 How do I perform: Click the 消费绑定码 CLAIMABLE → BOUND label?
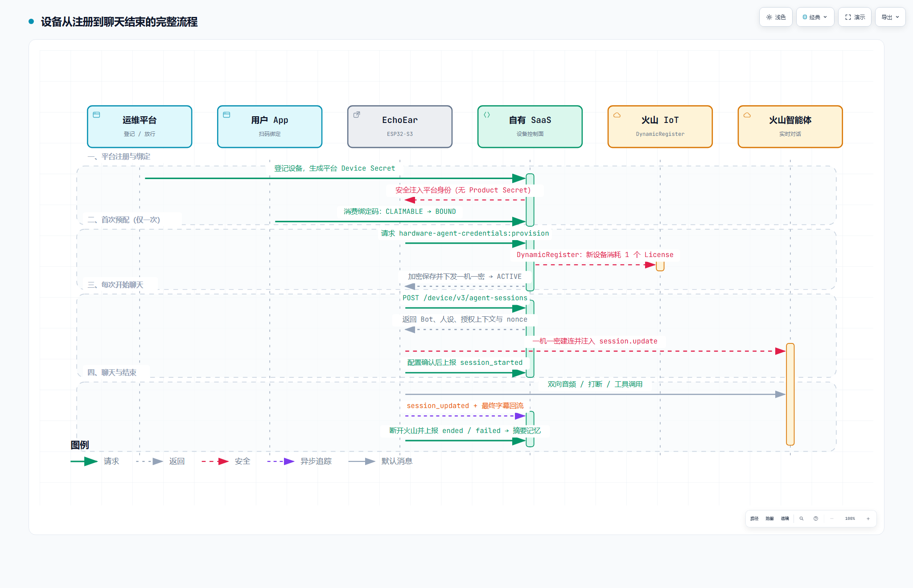(x=400, y=212)
